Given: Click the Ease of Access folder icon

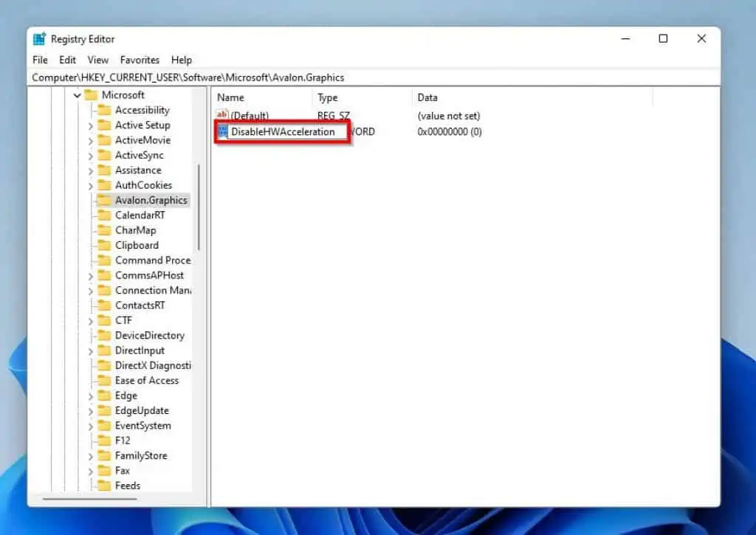Looking at the screenshot, I should tap(104, 380).
